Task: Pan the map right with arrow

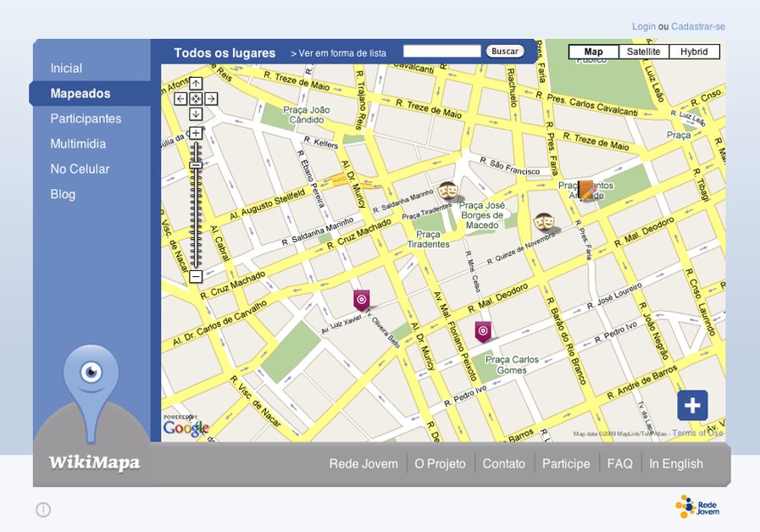Action: (x=211, y=99)
